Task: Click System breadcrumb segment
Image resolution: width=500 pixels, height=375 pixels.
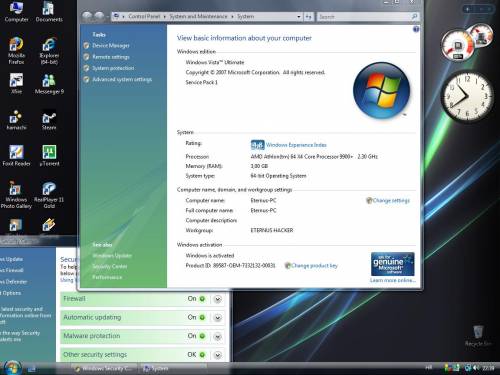Action: pyautogui.click(x=246, y=16)
